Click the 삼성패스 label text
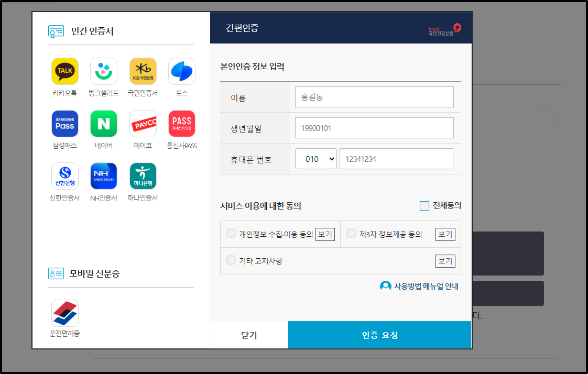588x374 pixels. [64, 146]
